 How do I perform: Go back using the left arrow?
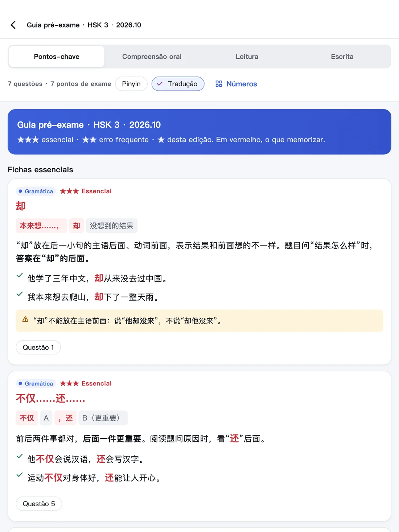[x=13, y=25]
